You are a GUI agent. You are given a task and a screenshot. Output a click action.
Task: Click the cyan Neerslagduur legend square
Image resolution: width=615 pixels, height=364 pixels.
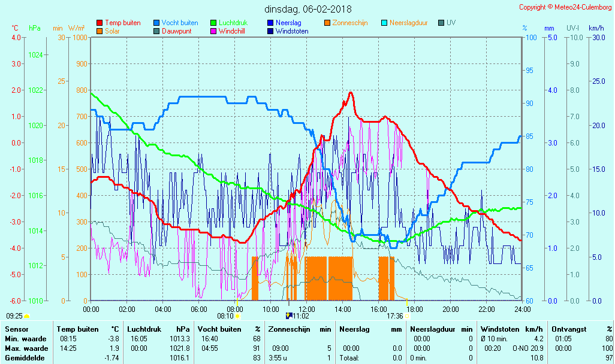[385, 23]
